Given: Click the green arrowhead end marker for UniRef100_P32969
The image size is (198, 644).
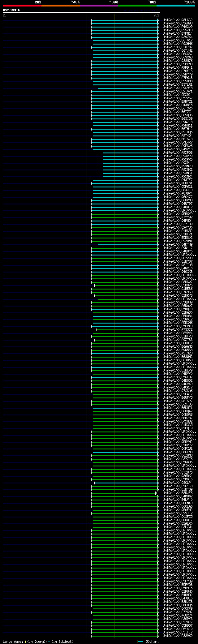Looking at the screenshot, I should 158,636.
